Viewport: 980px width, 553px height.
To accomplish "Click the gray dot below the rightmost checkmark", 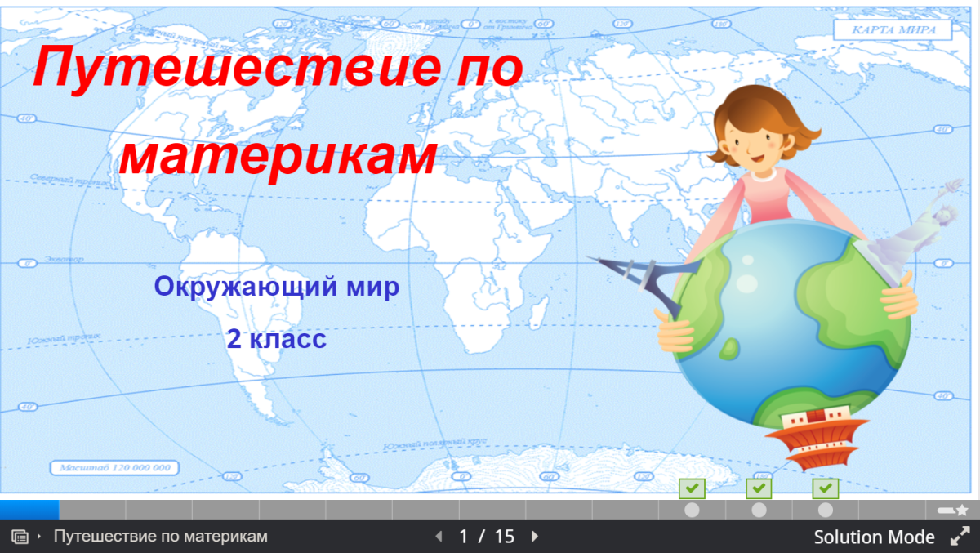I will pos(825,509).
